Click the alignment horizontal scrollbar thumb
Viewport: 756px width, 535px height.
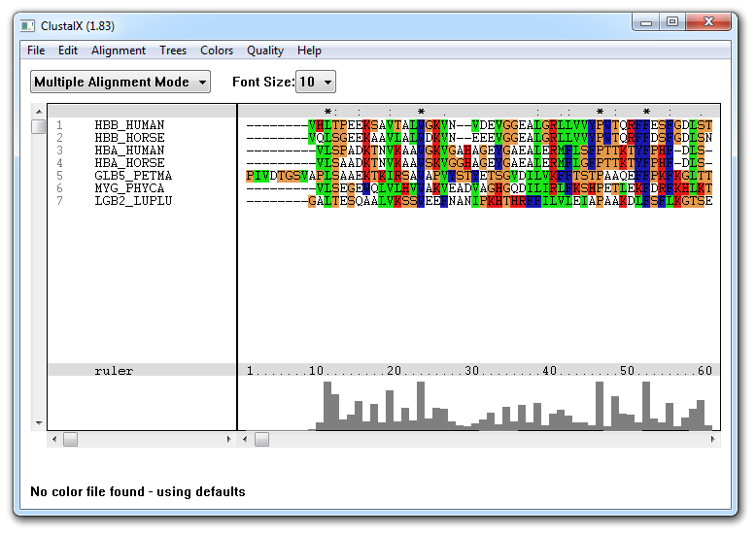coord(261,440)
